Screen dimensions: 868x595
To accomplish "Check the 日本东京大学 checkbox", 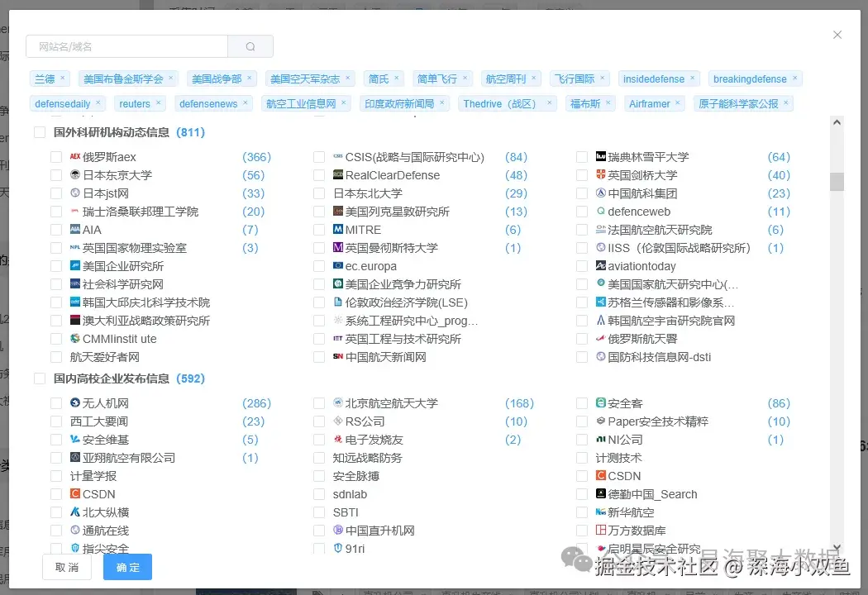I will [x=56, y=174].
